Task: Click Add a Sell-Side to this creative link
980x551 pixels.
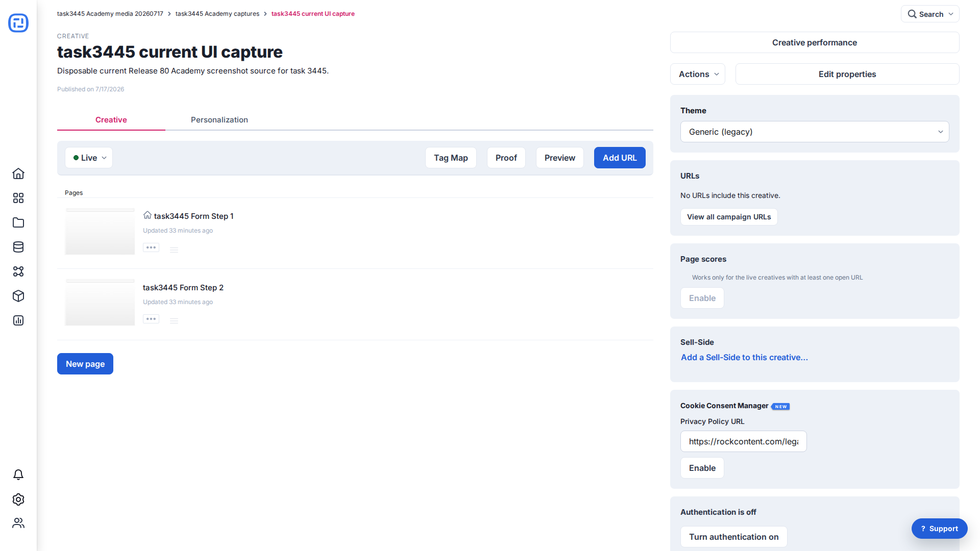Action: [744, 357]
